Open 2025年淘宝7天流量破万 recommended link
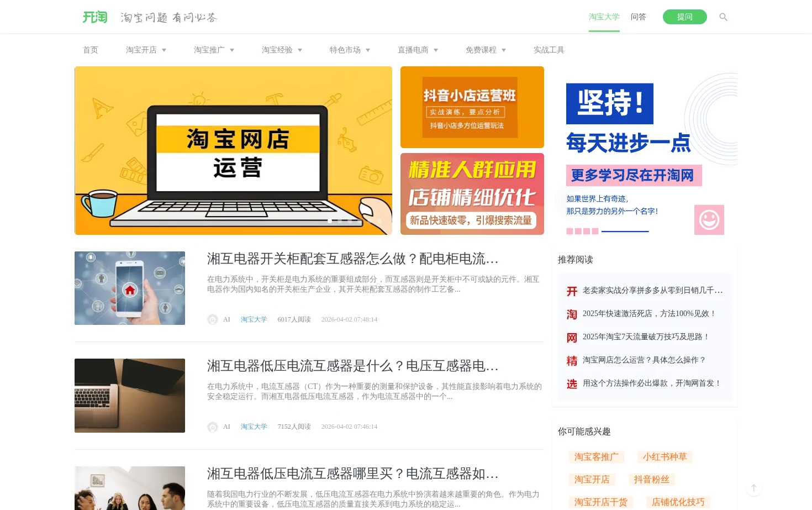The width and height of the screenshot is (812, 510). coord(646,337)
